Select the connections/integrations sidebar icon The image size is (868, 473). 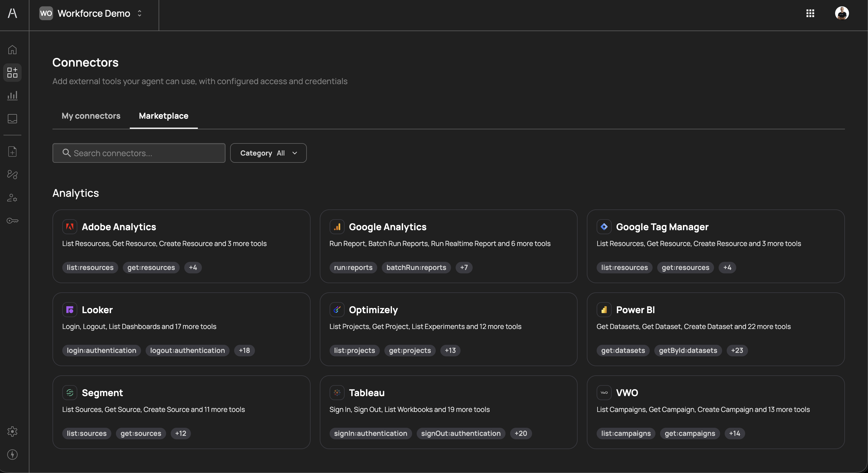coord(12,174)
